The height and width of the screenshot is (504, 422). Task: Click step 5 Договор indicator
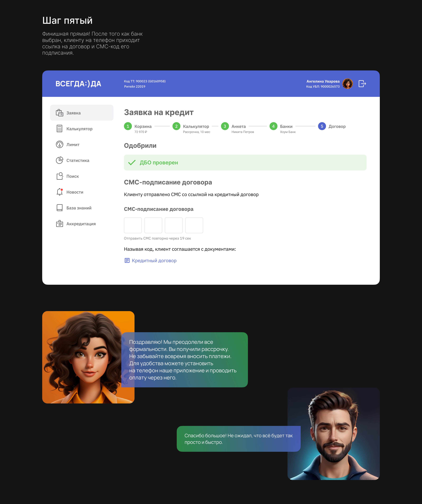coord(322,126)
